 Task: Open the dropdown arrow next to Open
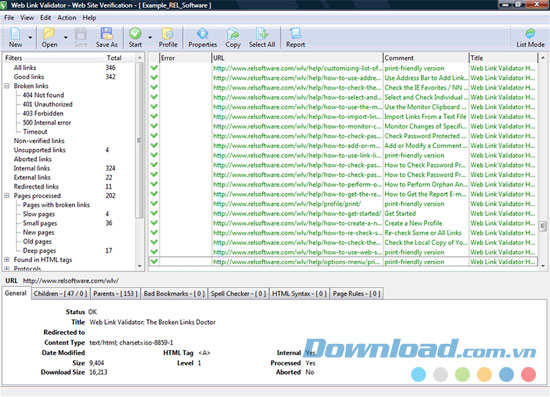[x=66, y=38]
